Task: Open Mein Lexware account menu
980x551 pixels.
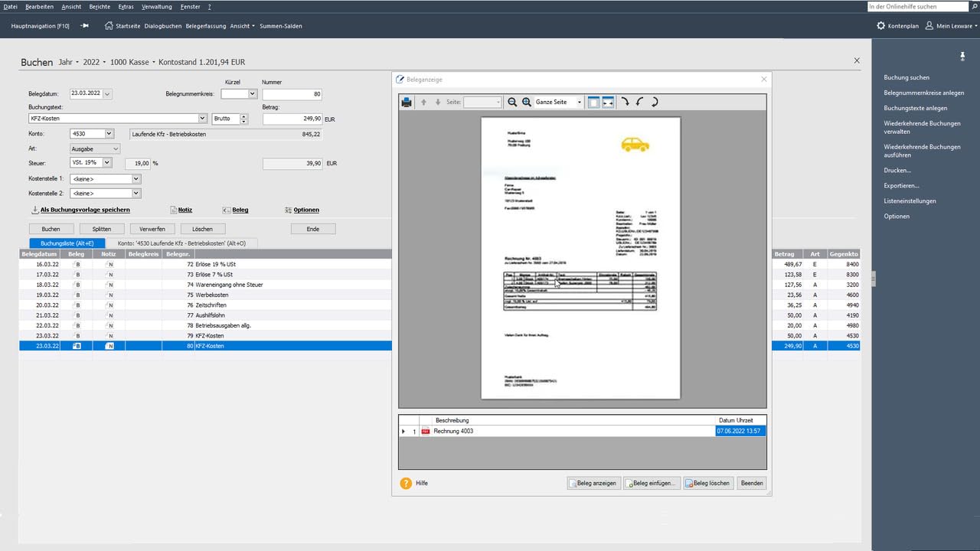Action: pyautogui.click(x=951, y=25)
